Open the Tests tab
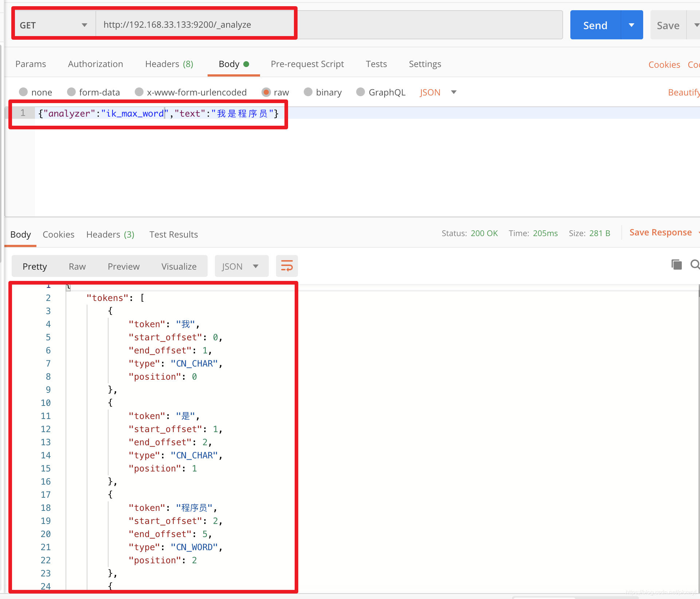Screen dimensions: 700x599 (376, 64)
